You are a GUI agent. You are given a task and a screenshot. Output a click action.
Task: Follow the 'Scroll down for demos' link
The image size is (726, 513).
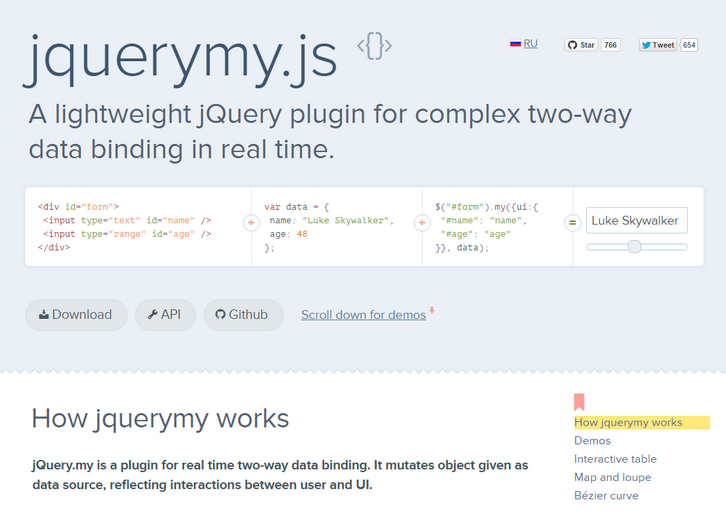click(x=363, y=315)
